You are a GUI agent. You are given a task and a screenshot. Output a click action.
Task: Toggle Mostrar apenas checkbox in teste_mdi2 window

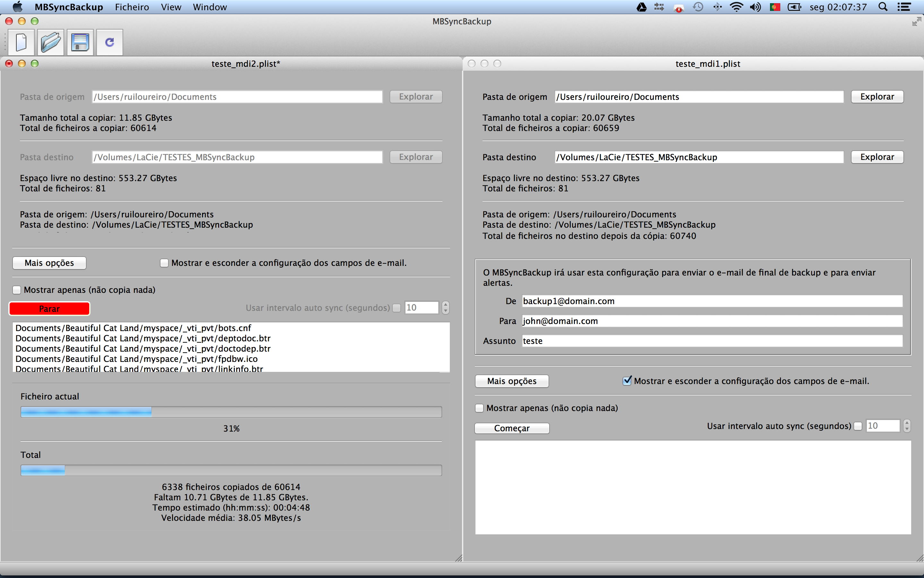click(x=17, y=290)
